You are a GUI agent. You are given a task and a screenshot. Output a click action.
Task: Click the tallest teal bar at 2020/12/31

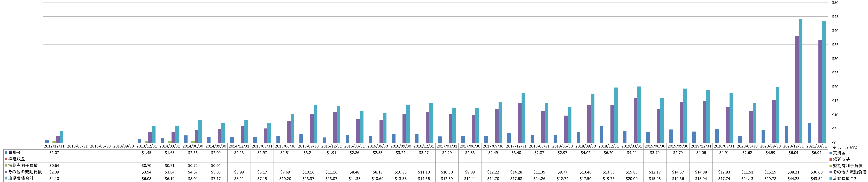click(x=801, y=81)
